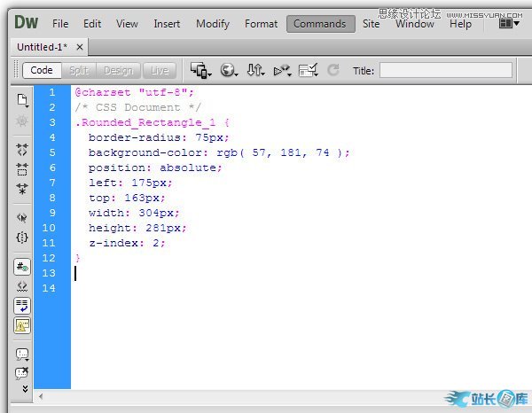Click the Apply Comment icon
The image size is (532, 413).
[x=22, y=354]
